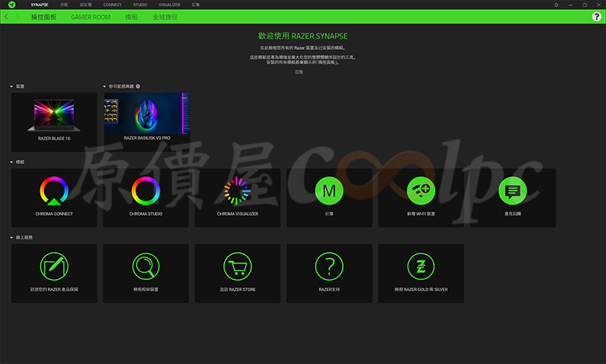The width and height of the screenshot is (606, 364).
Task: Click the 造訪 RAZER STORE label
Action: click(237, 290)
